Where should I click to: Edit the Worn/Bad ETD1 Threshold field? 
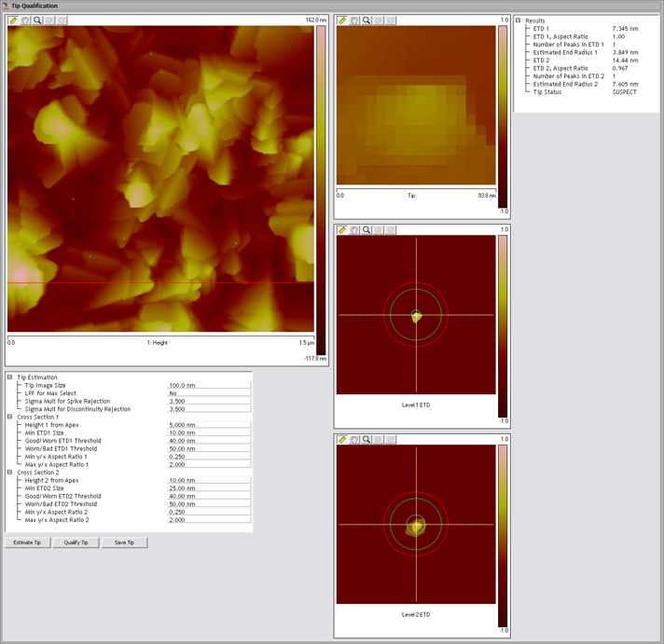point(209,448)
